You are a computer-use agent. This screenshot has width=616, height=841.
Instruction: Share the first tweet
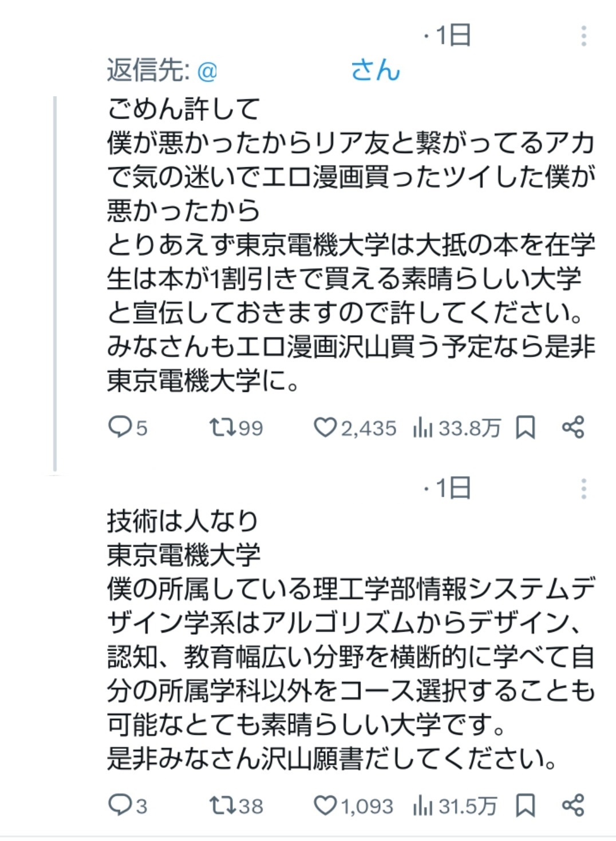(572, 427)
